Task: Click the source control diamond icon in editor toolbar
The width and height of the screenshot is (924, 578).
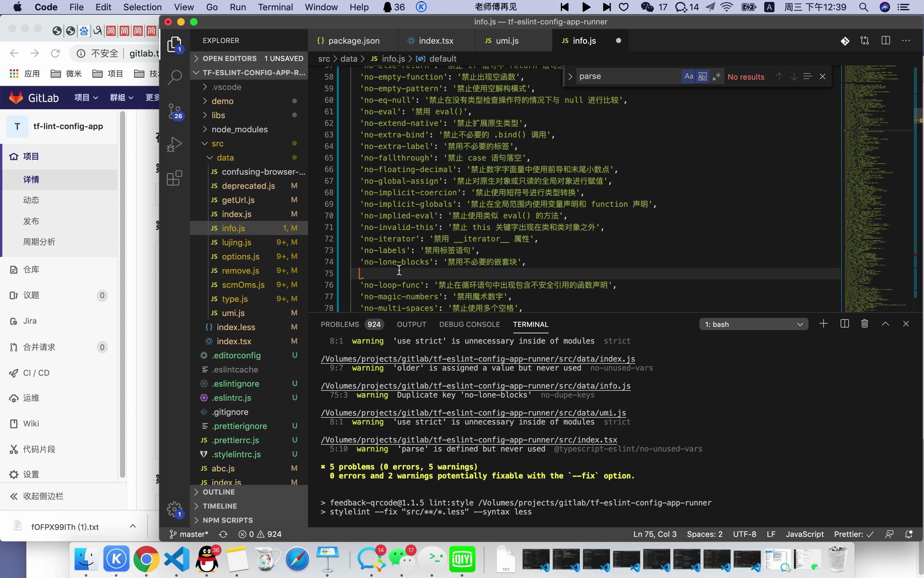Action: point(845,40)
